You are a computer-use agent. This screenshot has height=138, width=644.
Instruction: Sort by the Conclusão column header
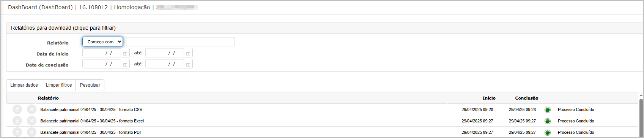526,98
